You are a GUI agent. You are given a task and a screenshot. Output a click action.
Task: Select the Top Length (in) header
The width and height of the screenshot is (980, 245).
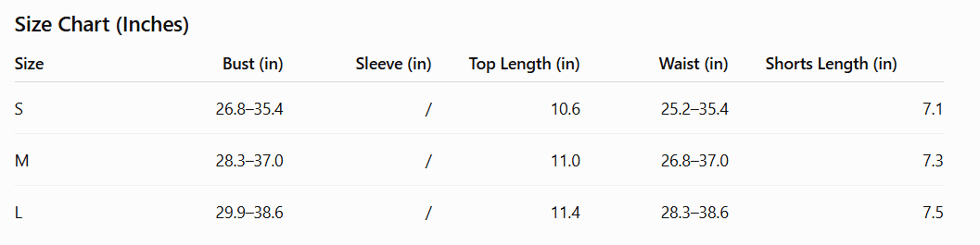pos(524,64)
